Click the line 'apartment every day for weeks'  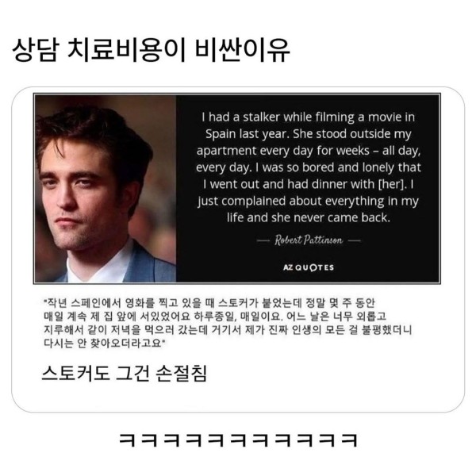309,151
